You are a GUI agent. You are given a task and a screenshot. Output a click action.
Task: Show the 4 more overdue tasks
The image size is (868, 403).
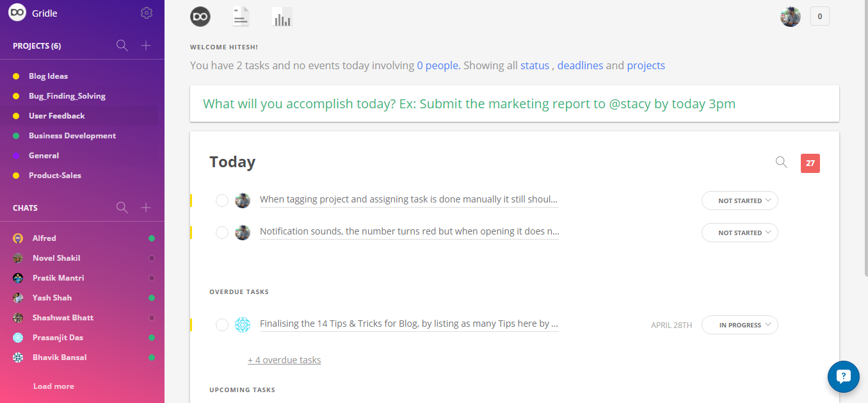[x=284, y=360]
